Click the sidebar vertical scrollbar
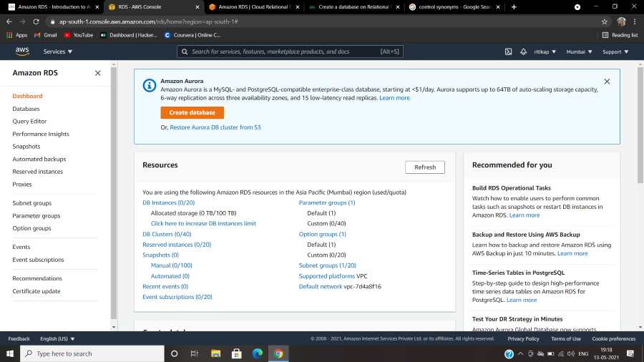Image resolution: width=644 pixels, height=362 pixels. pyautogui.click(x=114, y=193)
